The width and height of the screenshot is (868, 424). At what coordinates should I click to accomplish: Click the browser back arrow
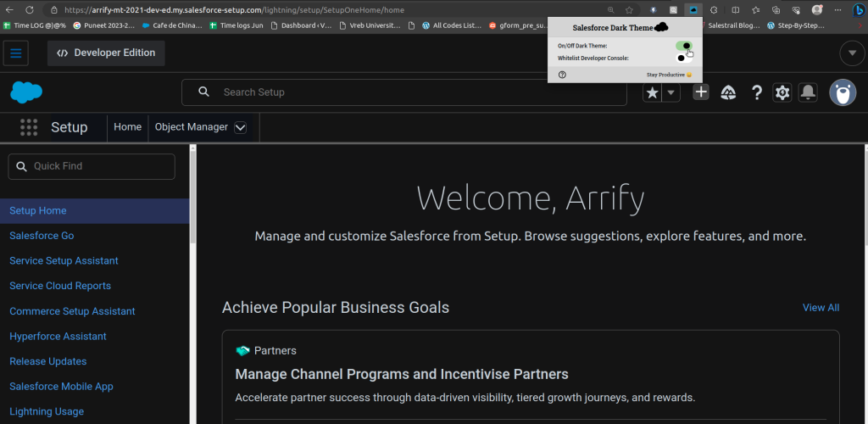coord(9,10)
